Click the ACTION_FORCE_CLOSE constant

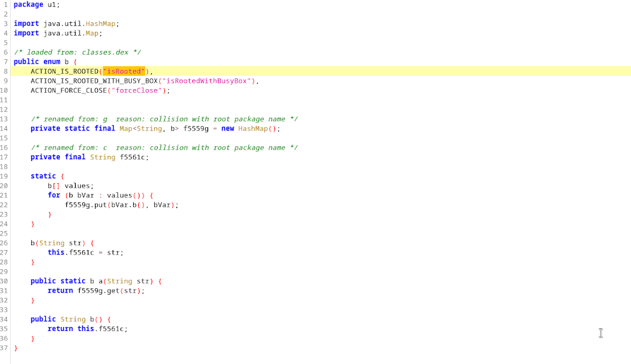pos(69,90)
